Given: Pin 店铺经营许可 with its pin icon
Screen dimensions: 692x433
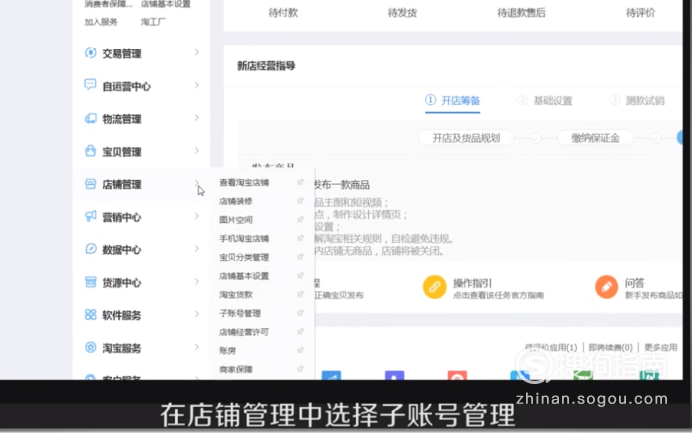Looking at the screenshot, I should click(x=300, y=331).
